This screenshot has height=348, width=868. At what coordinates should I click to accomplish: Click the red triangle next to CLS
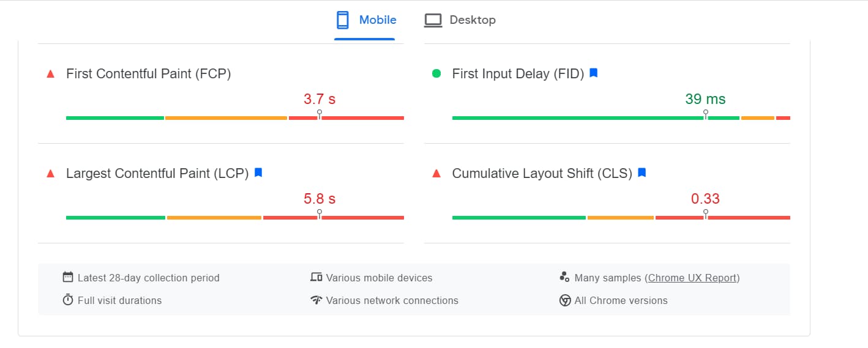436,174
